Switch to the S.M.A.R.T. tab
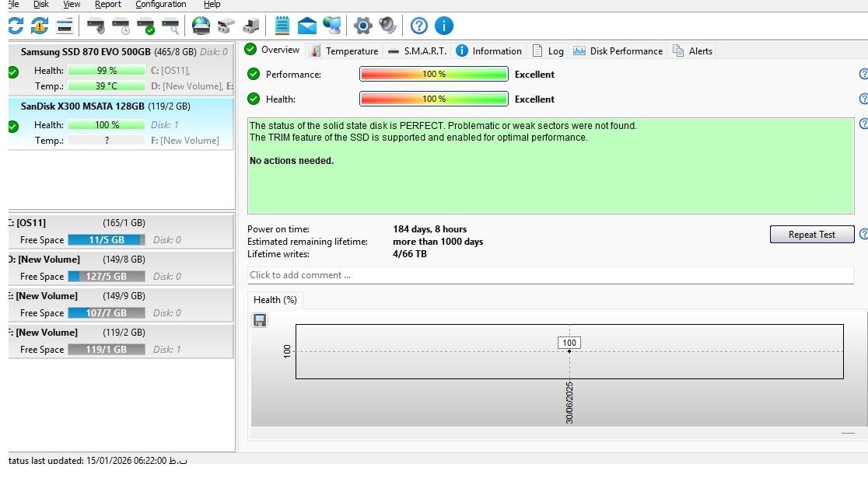The height and width of the screenshot is (488, 868). pyautogui.click(x=417, y=51)
